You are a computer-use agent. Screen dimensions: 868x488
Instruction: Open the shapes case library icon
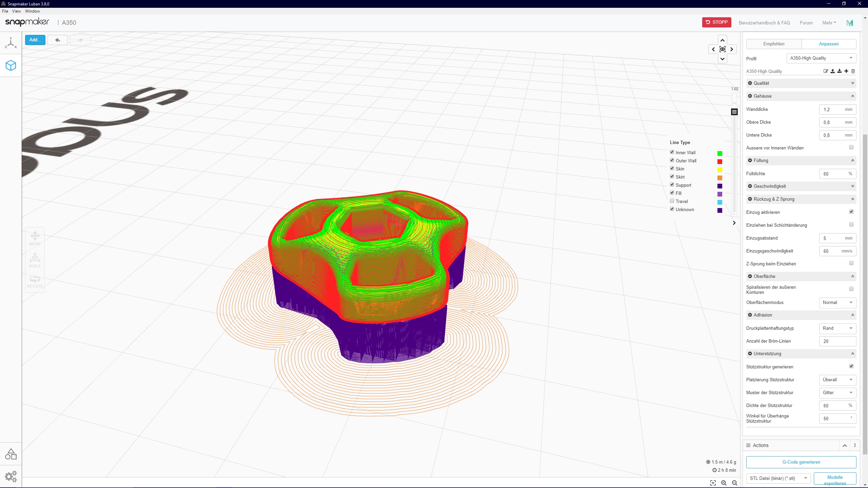(11, 454)
